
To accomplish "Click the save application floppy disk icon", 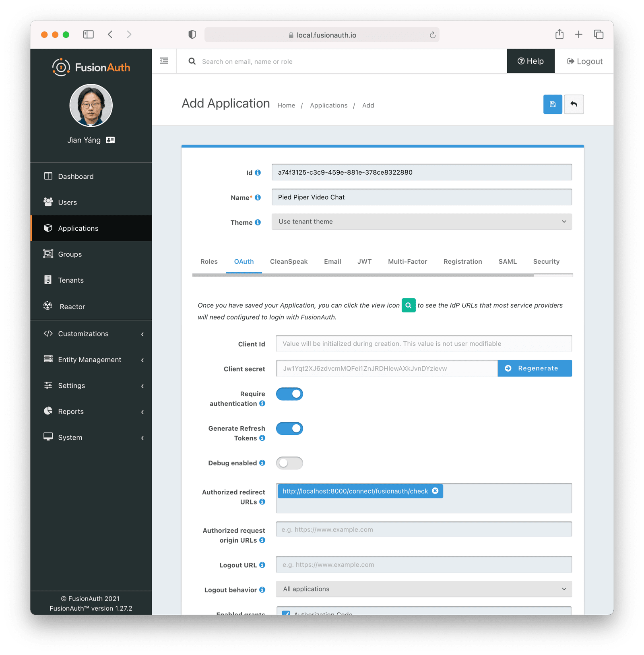I will (552, 104).
